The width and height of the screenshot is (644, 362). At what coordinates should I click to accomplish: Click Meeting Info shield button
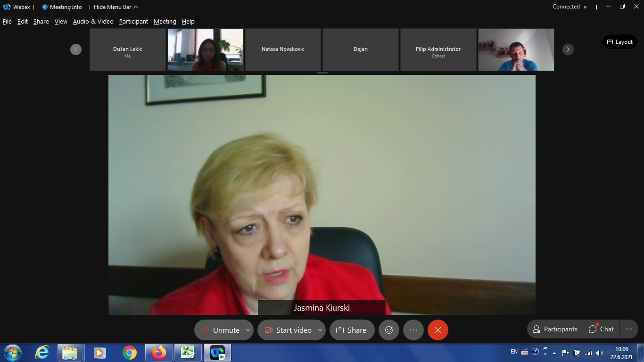point(62,7)
